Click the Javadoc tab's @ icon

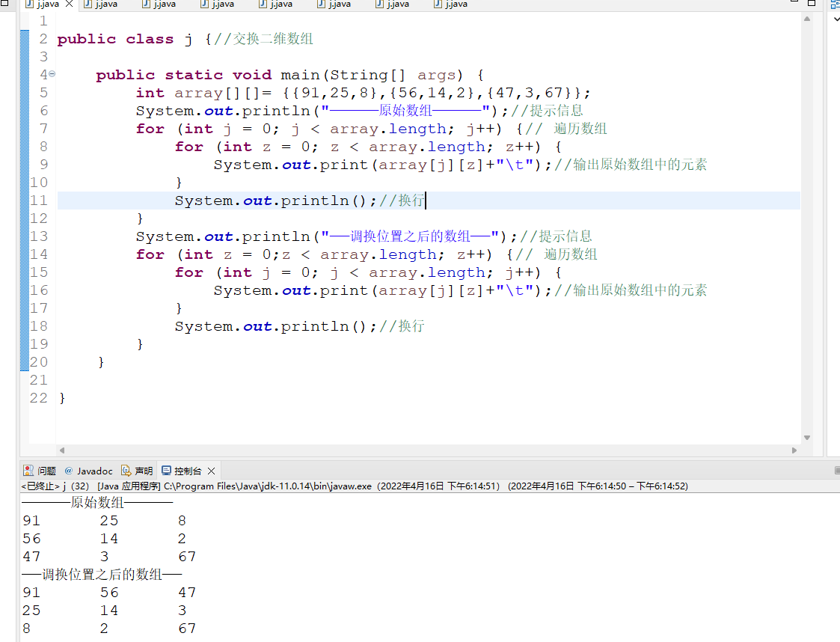[69, 471]
